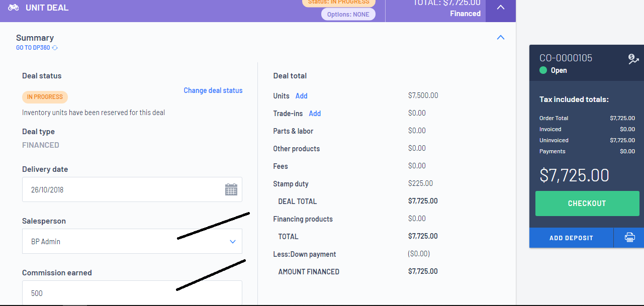
Task: Click Change deal status link
Action: 213,90
